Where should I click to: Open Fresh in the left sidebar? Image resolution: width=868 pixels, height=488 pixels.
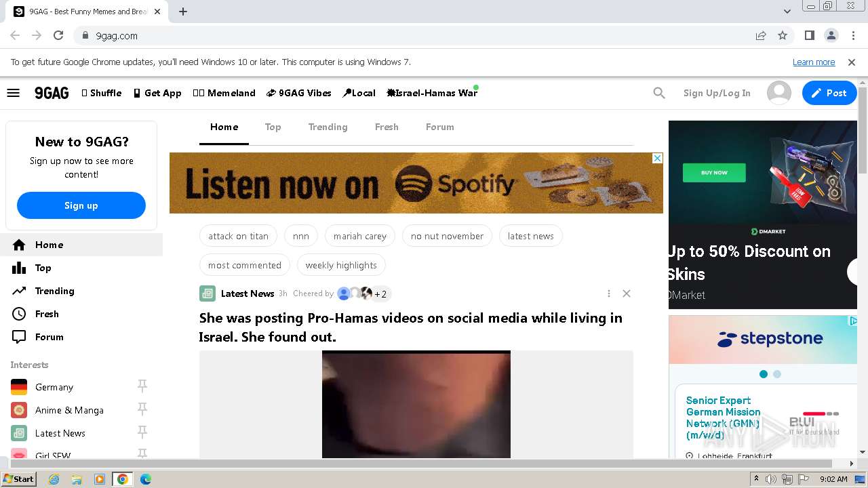coord(81,314)
